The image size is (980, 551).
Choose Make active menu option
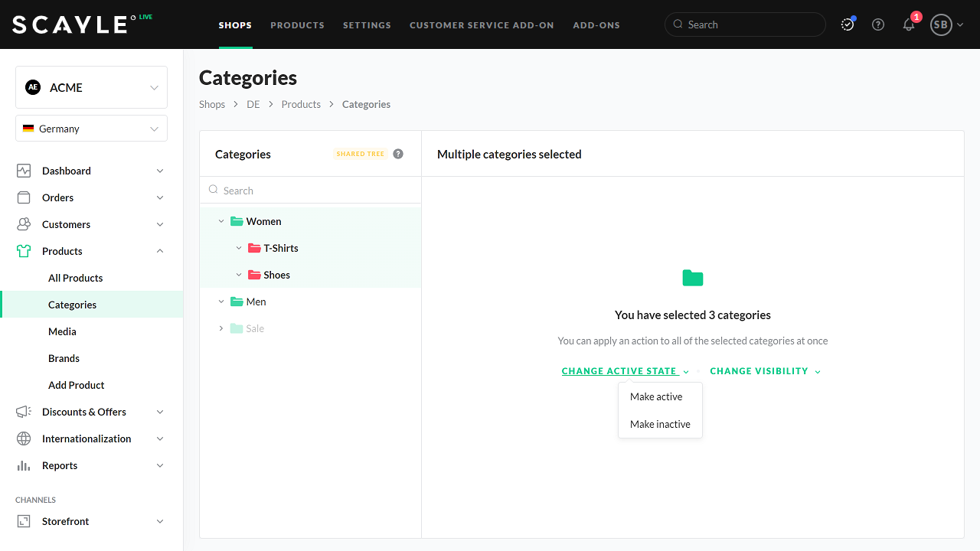pyautogui.click(x=656, y=396)
